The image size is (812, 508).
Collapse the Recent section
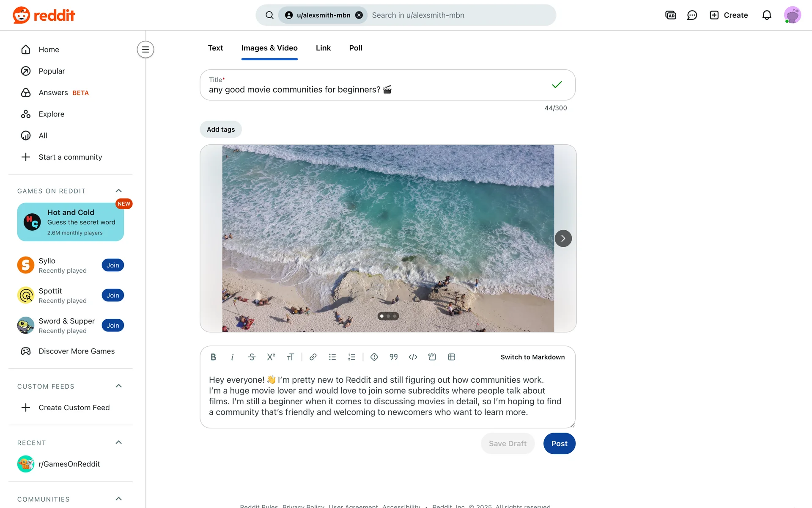pos(119,442)
